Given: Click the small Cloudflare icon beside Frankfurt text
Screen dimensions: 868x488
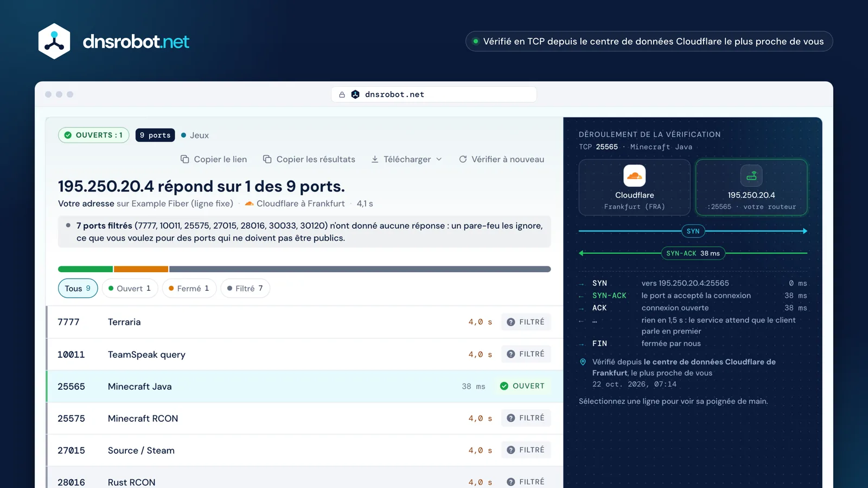Looking at the screenshot, I should pos(249,203).
